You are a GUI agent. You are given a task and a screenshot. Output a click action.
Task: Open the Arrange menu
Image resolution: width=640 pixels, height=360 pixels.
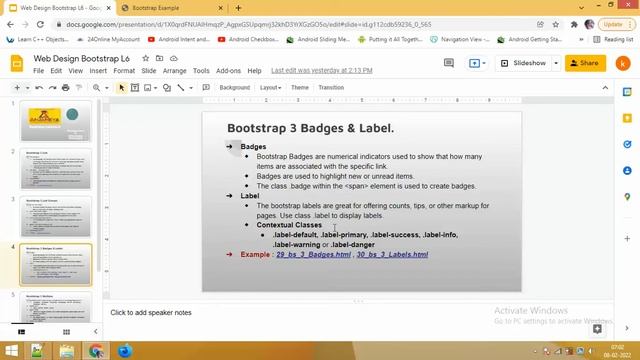175,71
